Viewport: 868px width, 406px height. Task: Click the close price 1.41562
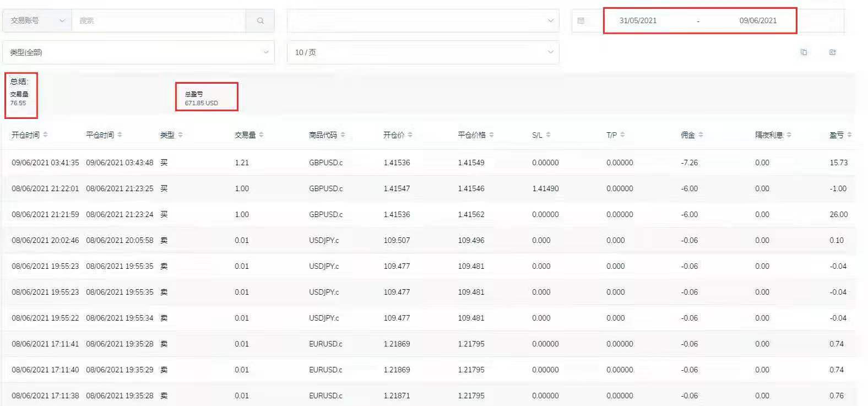(471, 215)
